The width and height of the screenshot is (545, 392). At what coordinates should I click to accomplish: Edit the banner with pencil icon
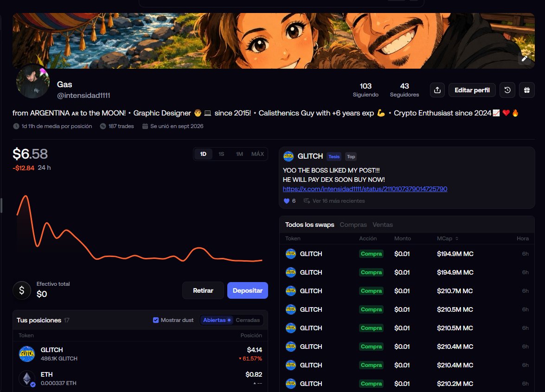(525, 58)
